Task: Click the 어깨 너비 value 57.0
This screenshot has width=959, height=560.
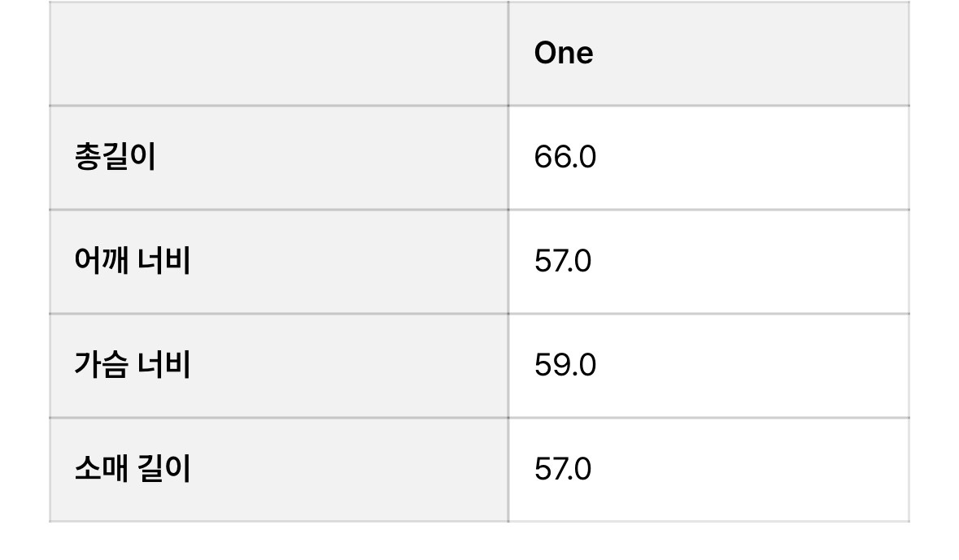Action: [562, 261]
